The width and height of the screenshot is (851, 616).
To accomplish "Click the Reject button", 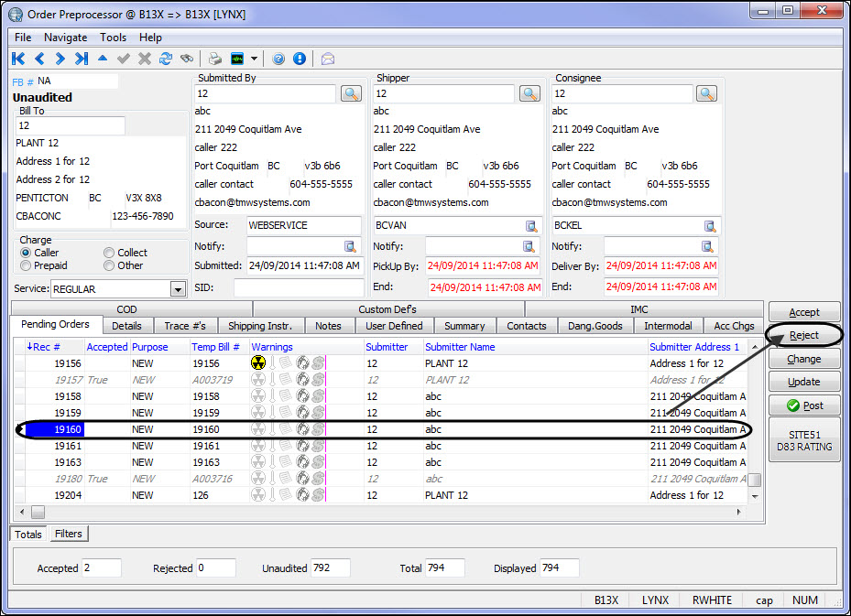I will (x=804, y=335).
